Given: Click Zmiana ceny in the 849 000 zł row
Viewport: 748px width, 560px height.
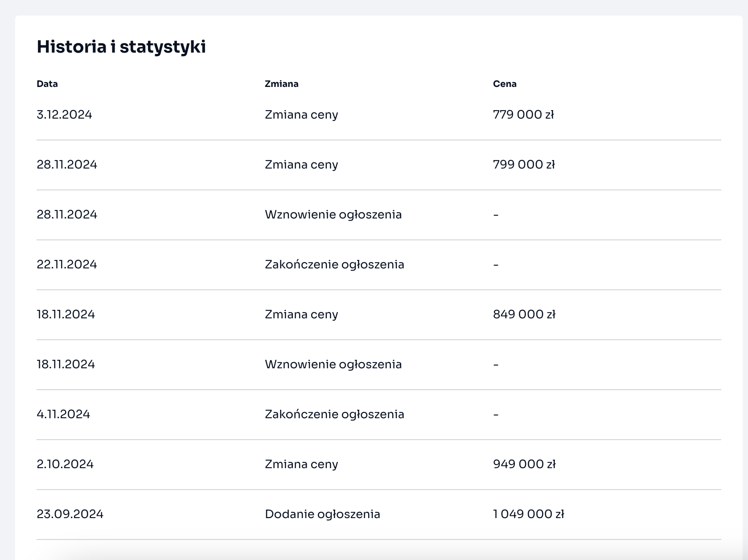Looking at the screenshot, I should tap(301, 314).
